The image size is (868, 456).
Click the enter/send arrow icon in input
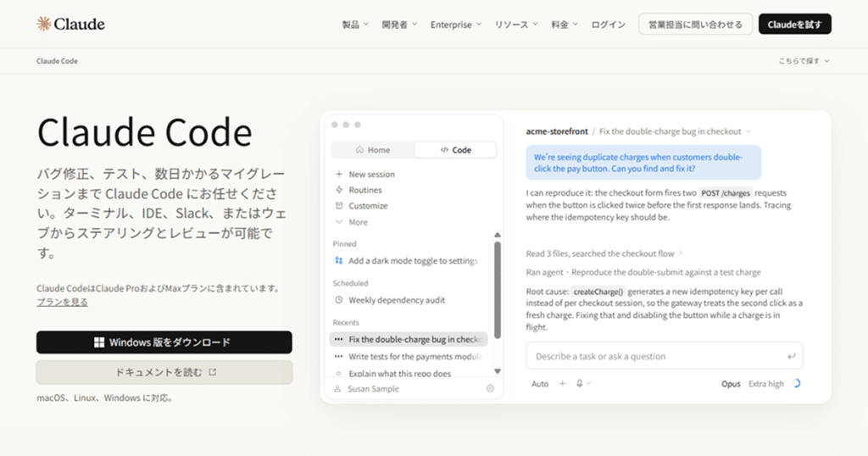[791, 356]
